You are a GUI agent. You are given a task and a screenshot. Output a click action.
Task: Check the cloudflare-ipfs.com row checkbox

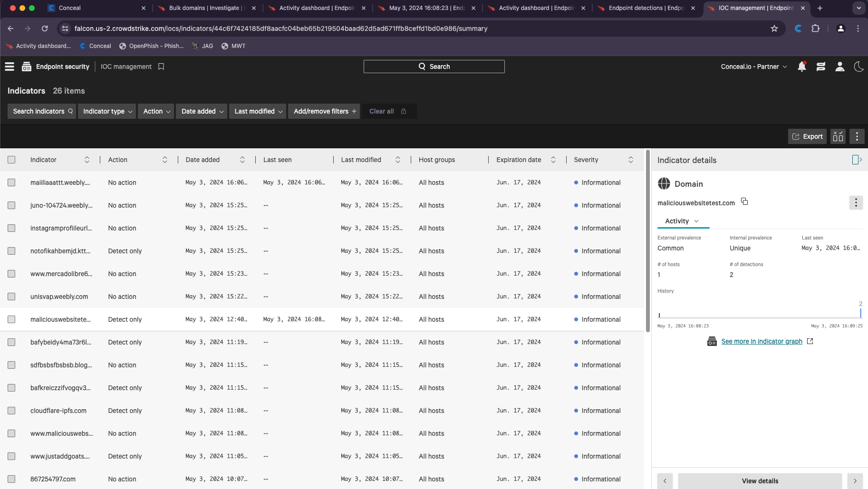pos(11,411)
